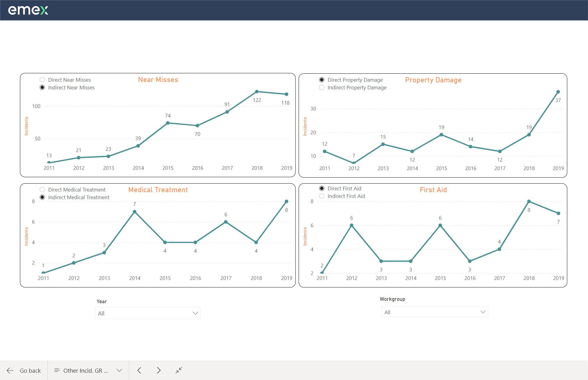Click 2018 data point in First Aid chart

529,201
